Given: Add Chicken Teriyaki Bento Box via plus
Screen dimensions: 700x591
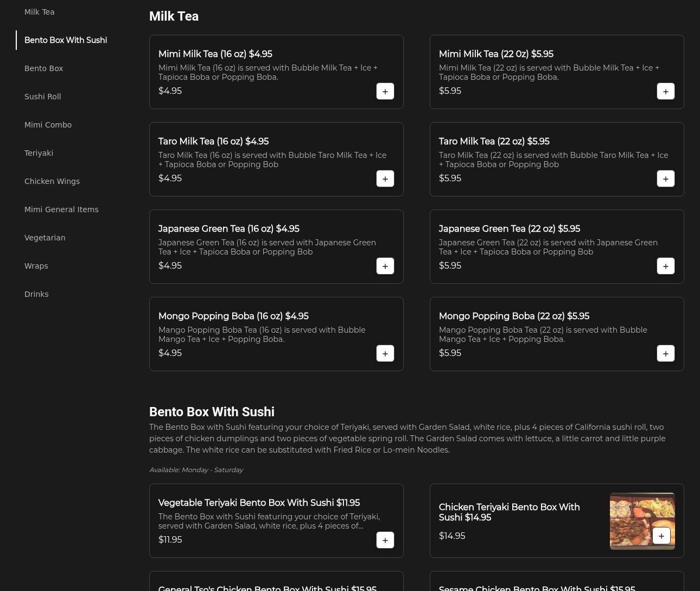Looking at the screenshot, I should tap(661, 536).
